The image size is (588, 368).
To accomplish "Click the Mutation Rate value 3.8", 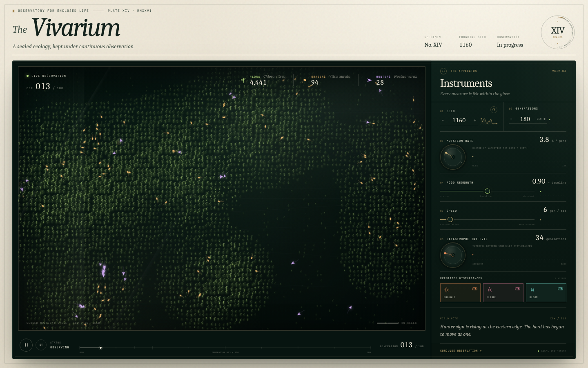I will [x=544, y=140].
